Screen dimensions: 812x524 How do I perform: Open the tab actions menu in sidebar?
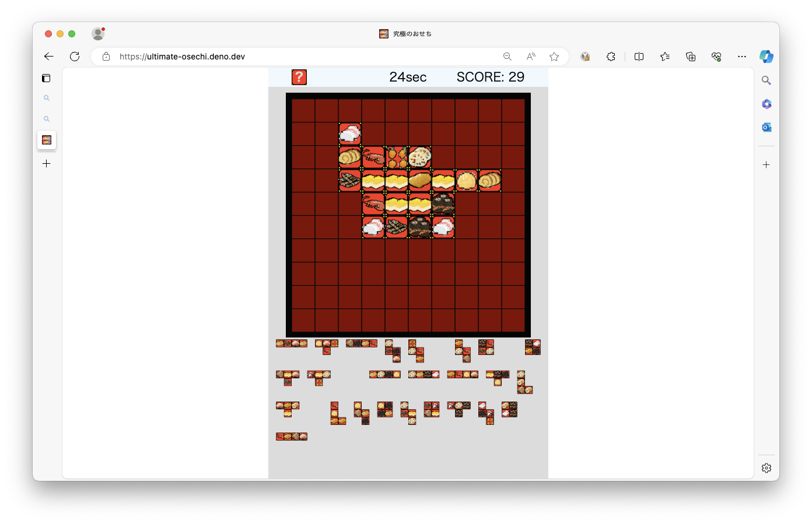pyautogui.click(x=47, y=78)
